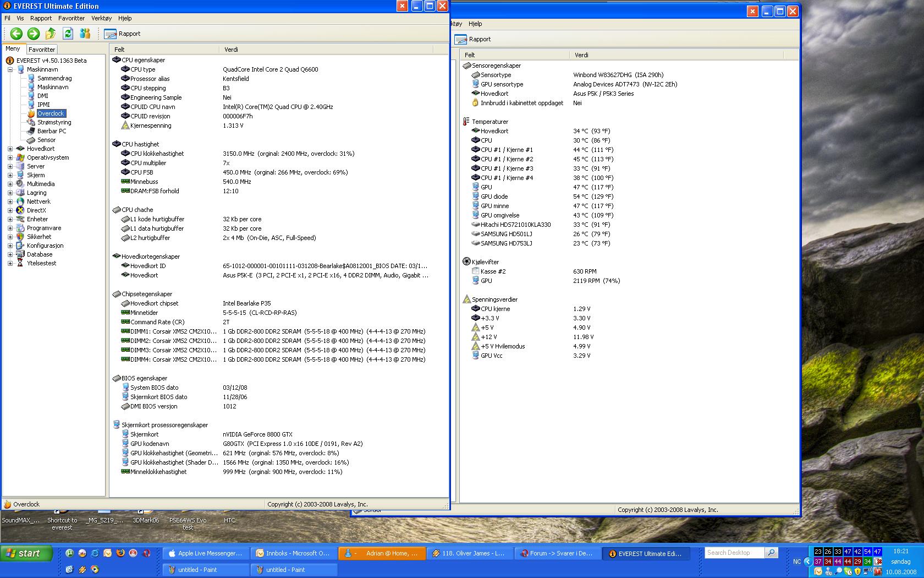The width and height of the screenshot is (924, 578).
Task: Select the Overclock tree item
Action: click(51, 113)
